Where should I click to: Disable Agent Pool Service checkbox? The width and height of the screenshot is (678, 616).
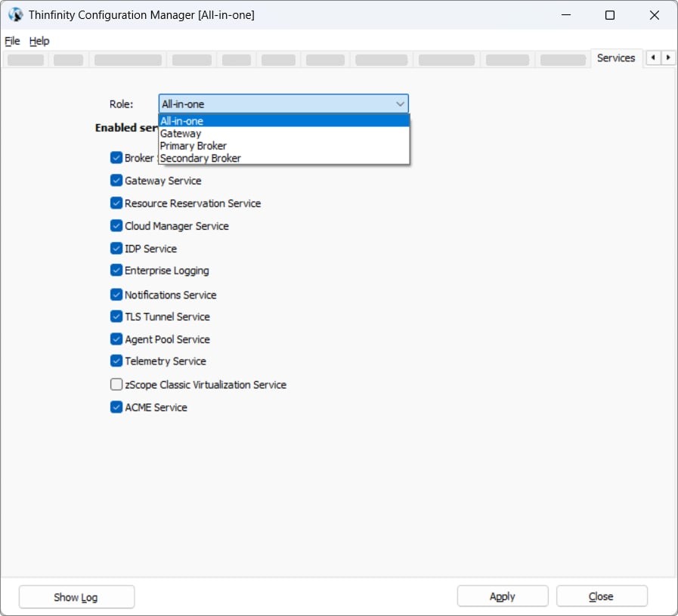116,339
